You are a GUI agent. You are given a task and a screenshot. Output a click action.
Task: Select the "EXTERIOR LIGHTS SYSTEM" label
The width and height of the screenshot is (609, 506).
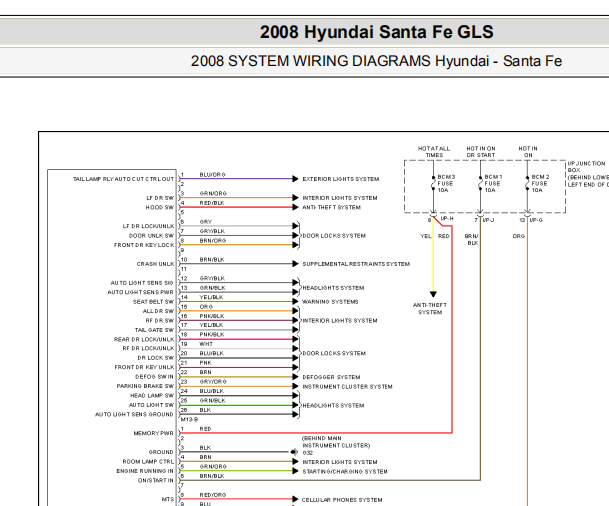(341, 179)
